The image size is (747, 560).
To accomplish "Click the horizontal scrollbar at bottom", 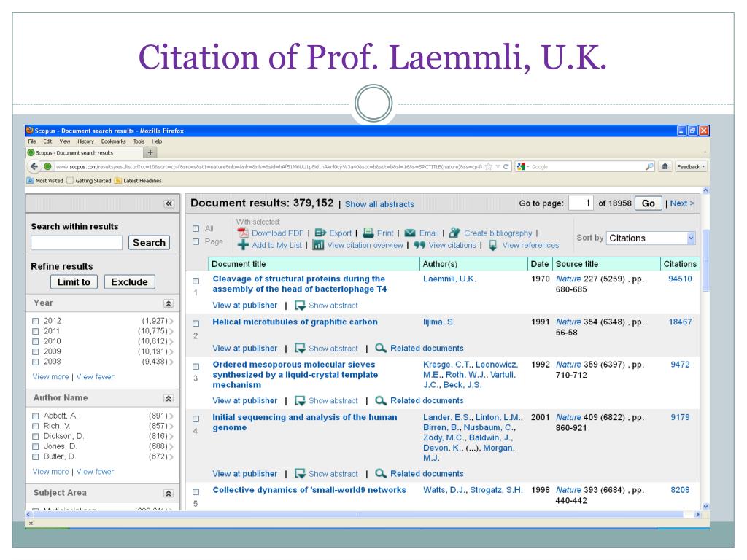I will coord(357,514).
